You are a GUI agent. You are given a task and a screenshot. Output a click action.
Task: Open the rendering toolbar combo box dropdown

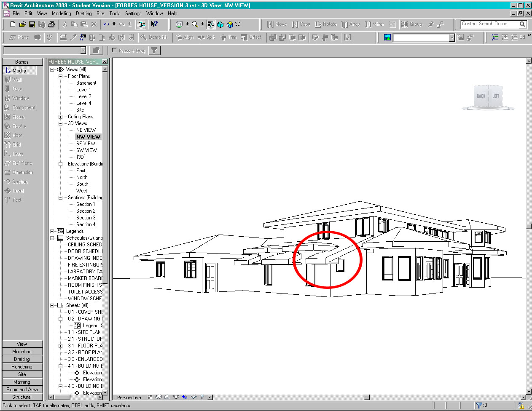tap(452, 38)
